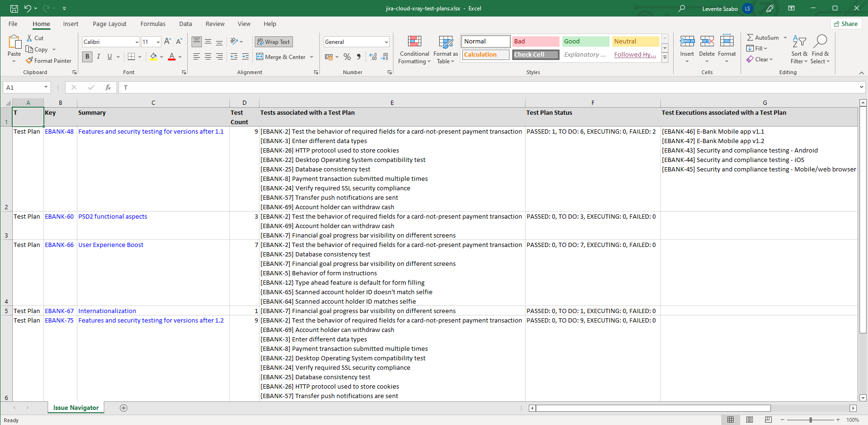Expand the Clear dropdown
The height and width of the screenshot is (425, 868).
pos(771,59)
